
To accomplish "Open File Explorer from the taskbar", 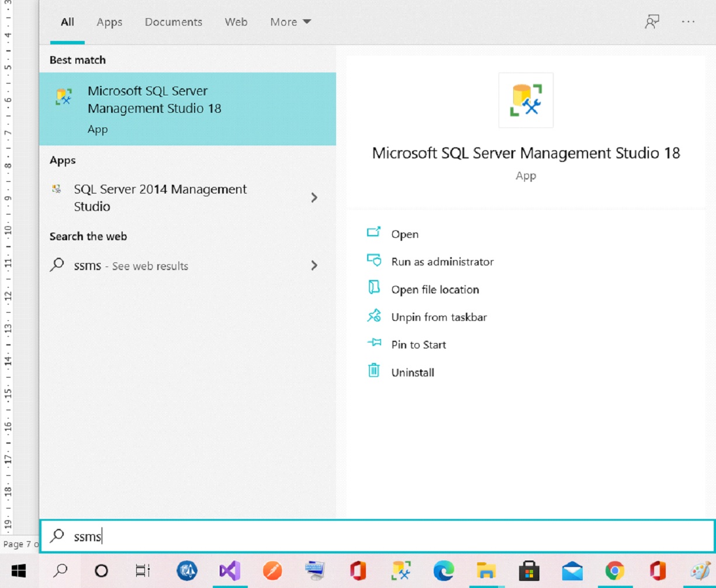I will [486, 570].
